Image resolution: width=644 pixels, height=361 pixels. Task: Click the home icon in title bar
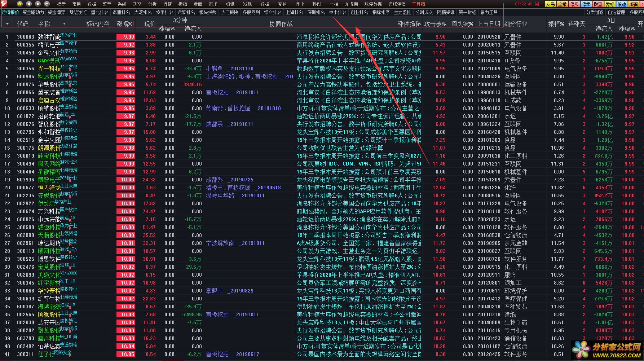coord(20,4)
